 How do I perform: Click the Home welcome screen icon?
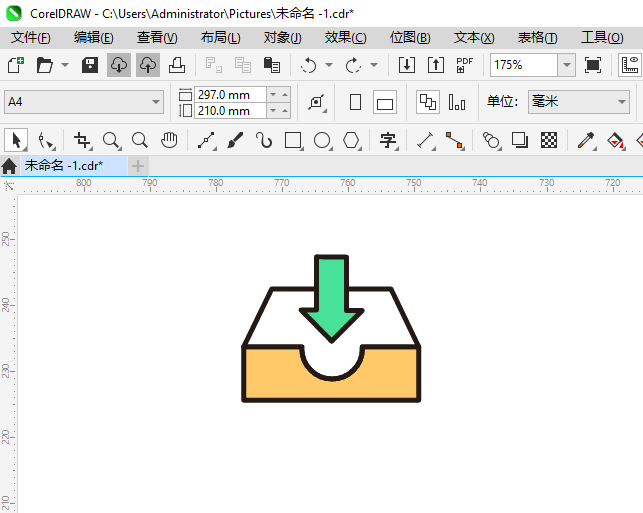click(x=9, y=166)
